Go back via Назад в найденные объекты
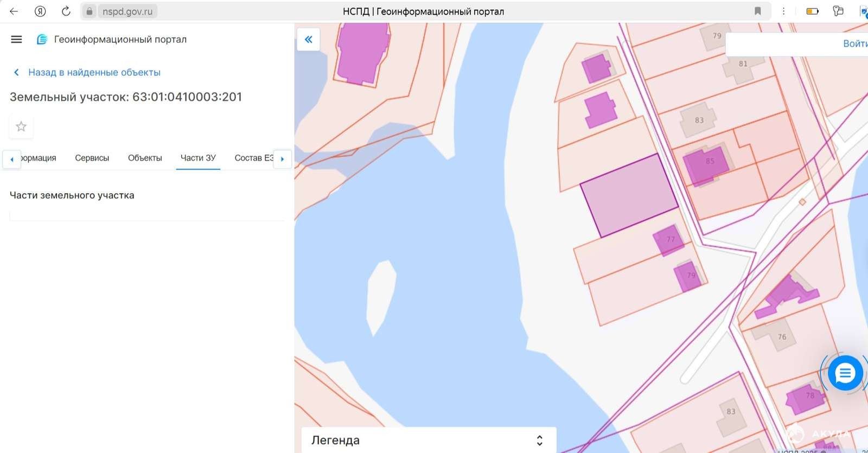Screen dimensions: 868x453 point(94,72)
